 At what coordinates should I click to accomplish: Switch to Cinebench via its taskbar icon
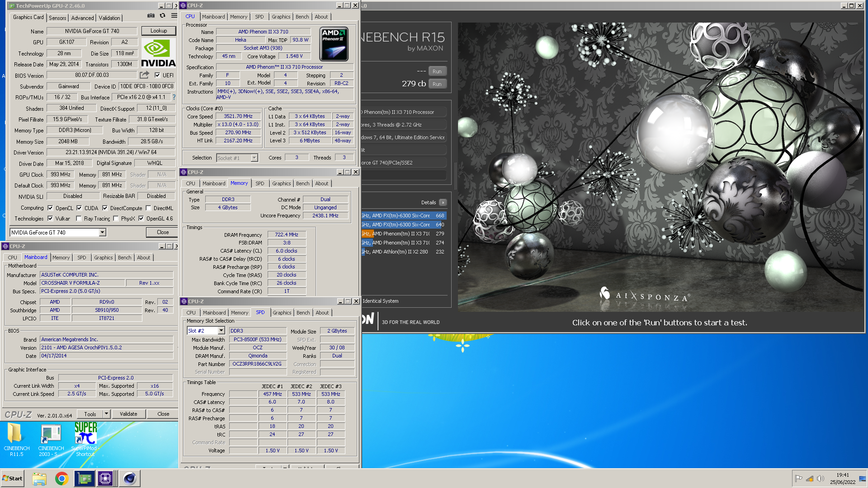pos(129,479)
